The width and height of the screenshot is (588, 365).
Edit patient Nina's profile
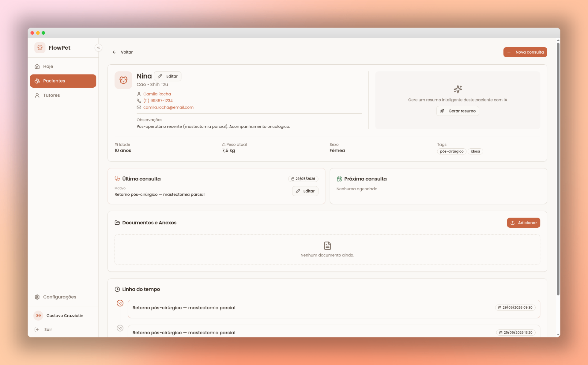(168, 76)
